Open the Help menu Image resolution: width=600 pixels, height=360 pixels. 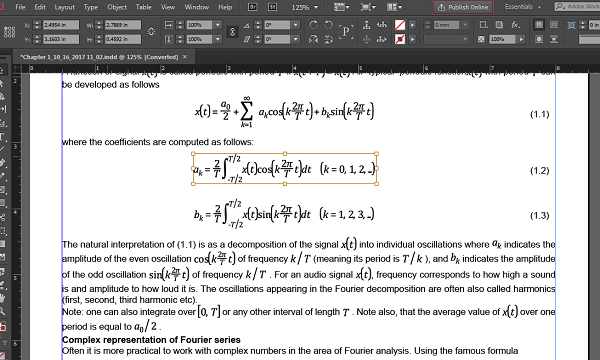(225, 7)
